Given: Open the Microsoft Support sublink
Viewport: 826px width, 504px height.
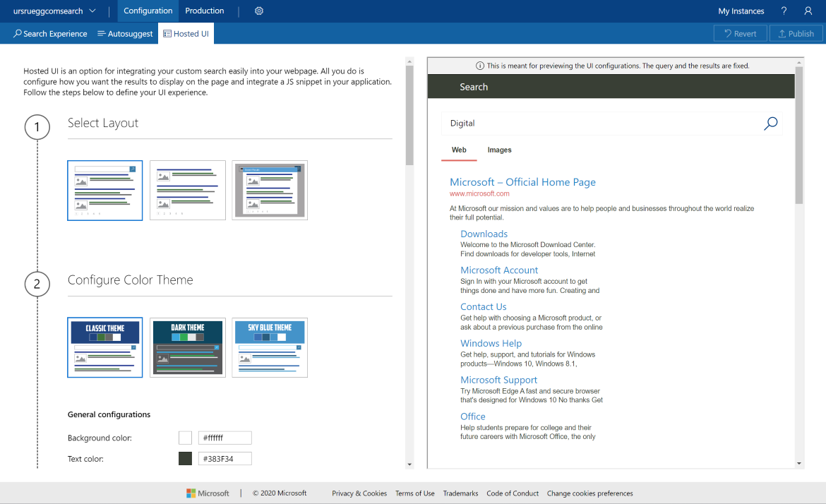Looking at the screenshot, I should (499, 380).
